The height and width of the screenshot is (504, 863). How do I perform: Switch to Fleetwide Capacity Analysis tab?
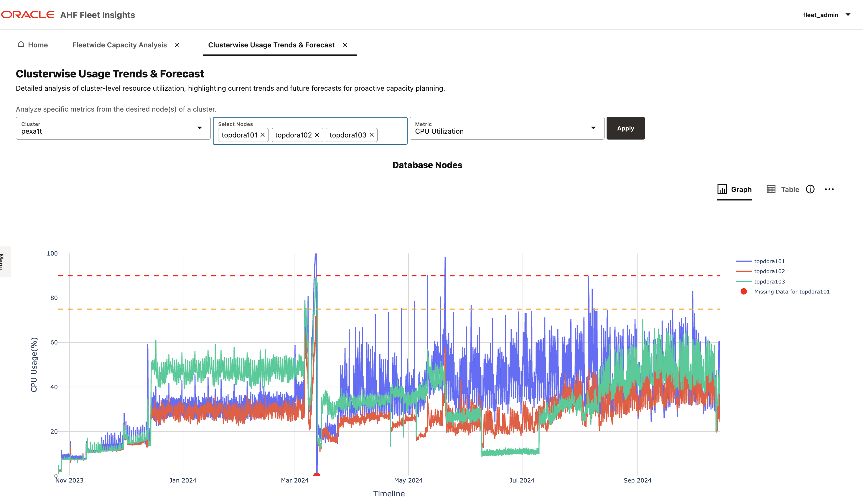click(x=119, y=44)
